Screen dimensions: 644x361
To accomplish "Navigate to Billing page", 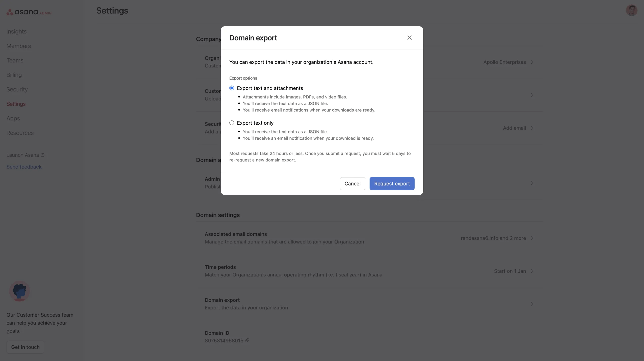I will coord(14,75).
